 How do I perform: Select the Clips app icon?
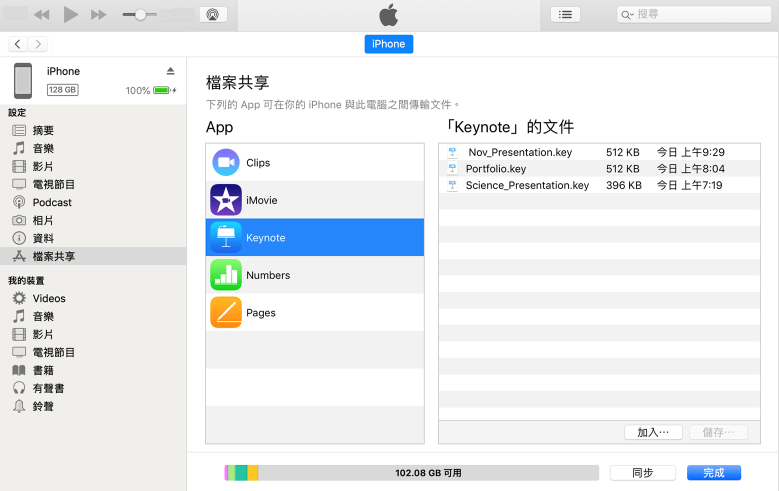[x=226, y=163]
